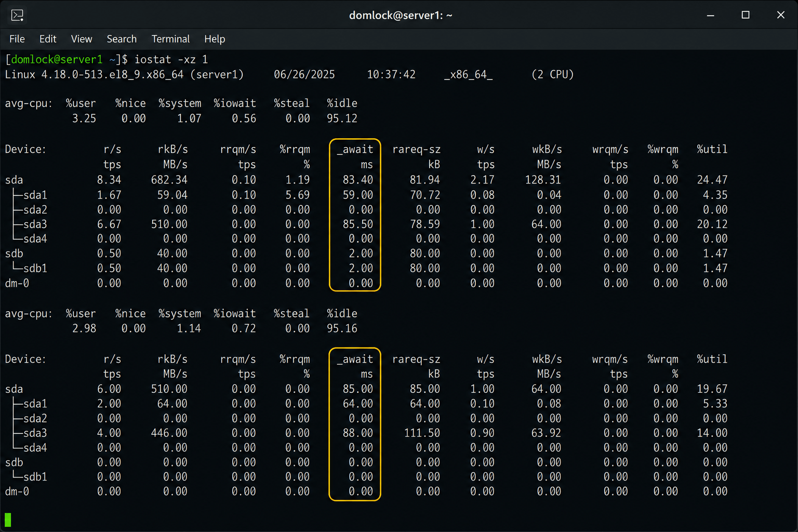Click %user value 3.25
Screen dimensions: 798x532
tap(84, 118)
